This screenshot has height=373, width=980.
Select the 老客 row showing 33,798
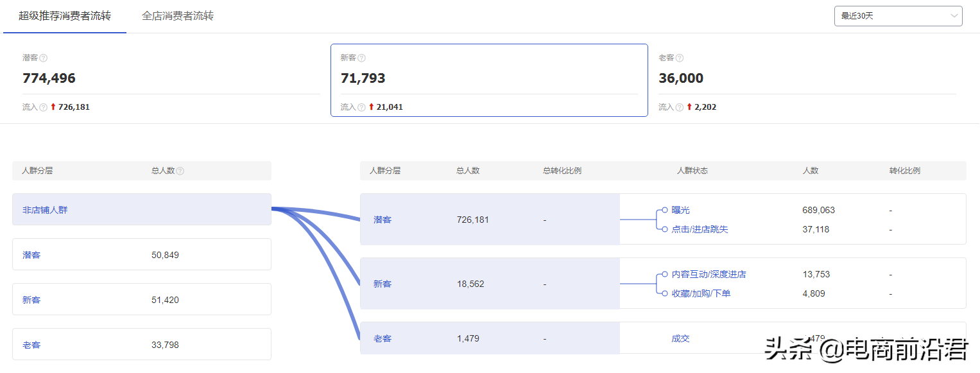(141, 344)
